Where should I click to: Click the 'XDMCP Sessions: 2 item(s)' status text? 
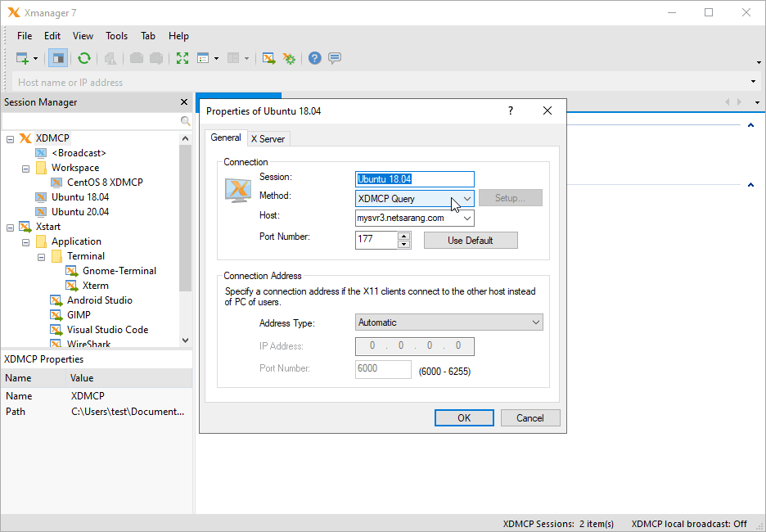558,524
